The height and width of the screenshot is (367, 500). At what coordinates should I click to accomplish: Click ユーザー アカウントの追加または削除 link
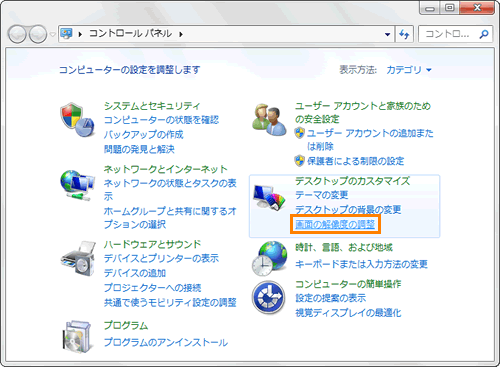370,140
